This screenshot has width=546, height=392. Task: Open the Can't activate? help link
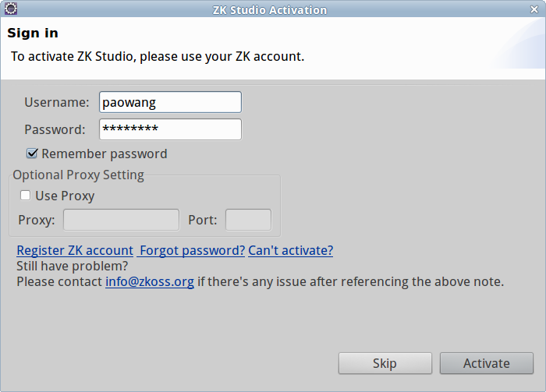coord(291,250)
